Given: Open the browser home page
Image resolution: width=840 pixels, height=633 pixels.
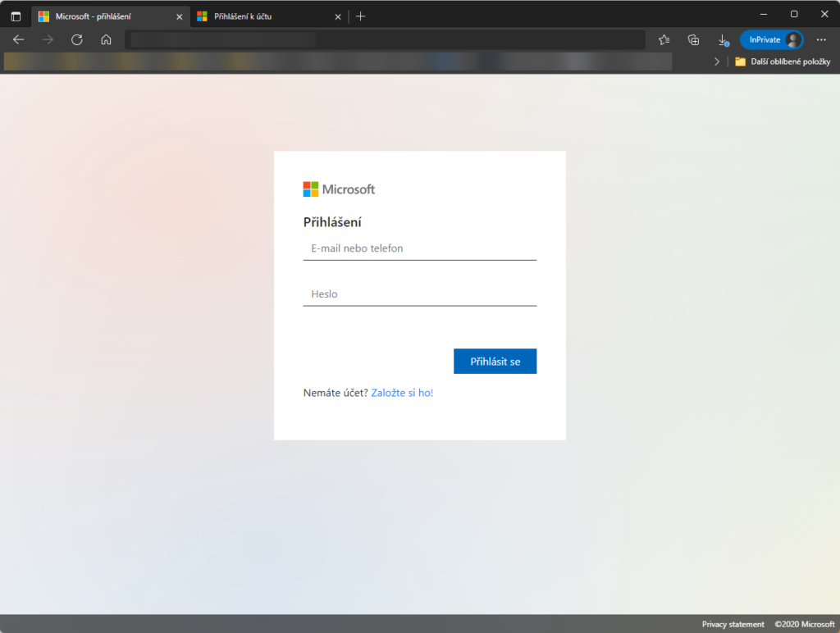Looking at the screenshot, I should (106, 39).
